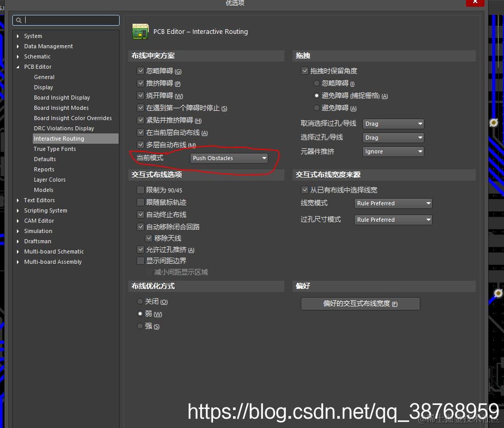Open the General preferences page

click(x=44, y=77)
